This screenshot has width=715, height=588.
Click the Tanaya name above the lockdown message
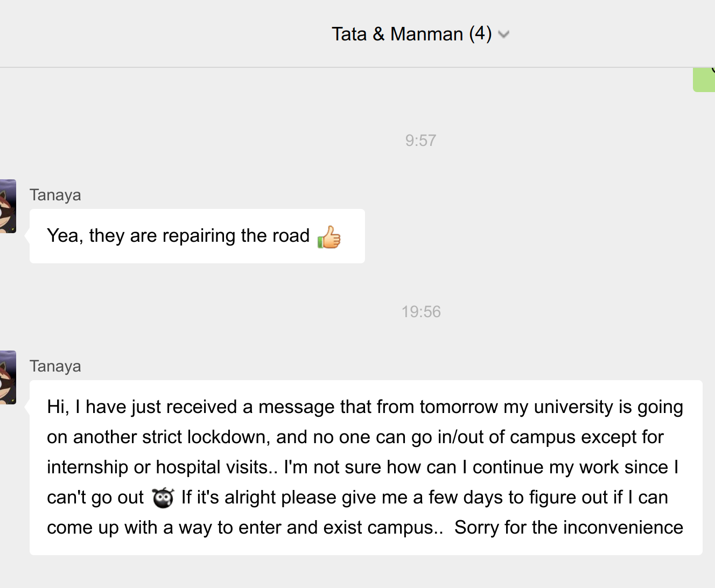coord(55,366)
